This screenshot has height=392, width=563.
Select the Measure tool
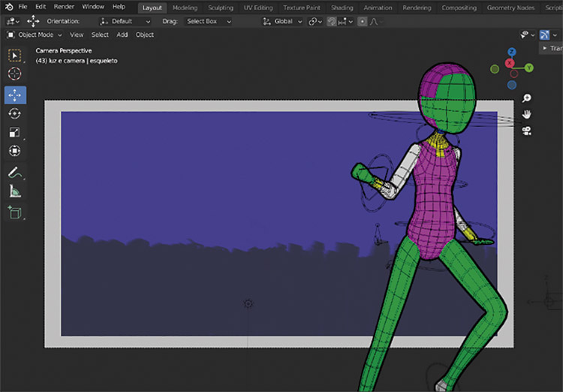[x=15, y=191]
